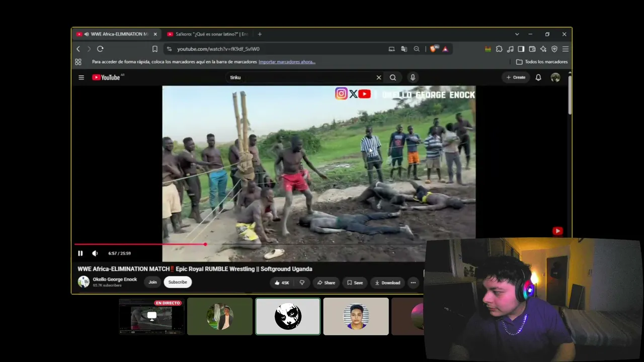
Task: Like the video with 45K likes
Action: tap(282, 283)
